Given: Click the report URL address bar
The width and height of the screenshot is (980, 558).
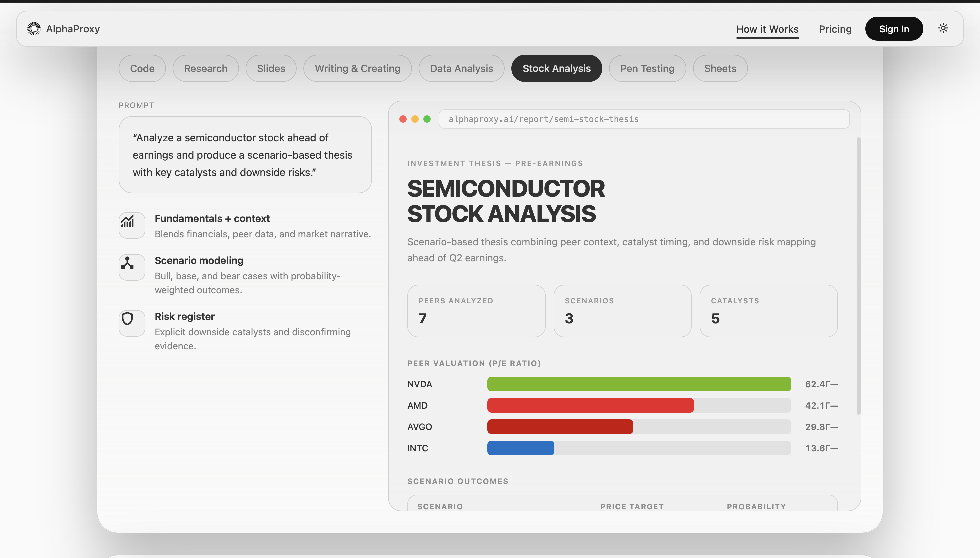Looking at the screenshot, I should click(x=644, y=119).
